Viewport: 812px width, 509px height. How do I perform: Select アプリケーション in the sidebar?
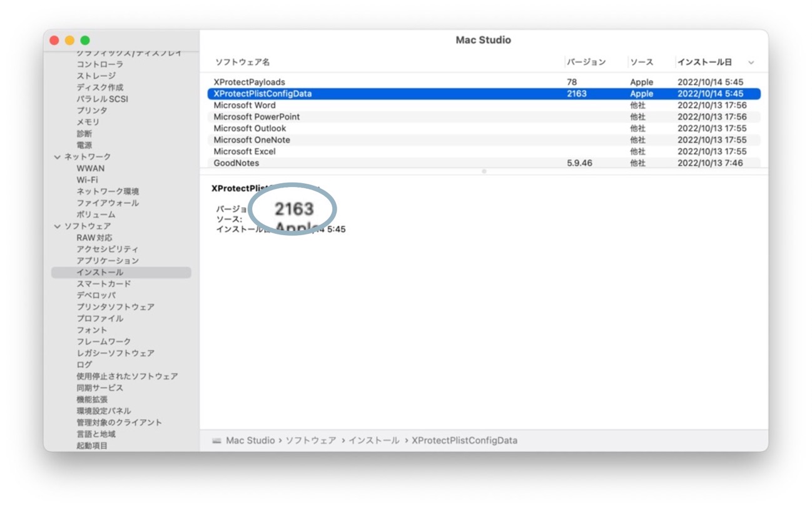point(108,261)
